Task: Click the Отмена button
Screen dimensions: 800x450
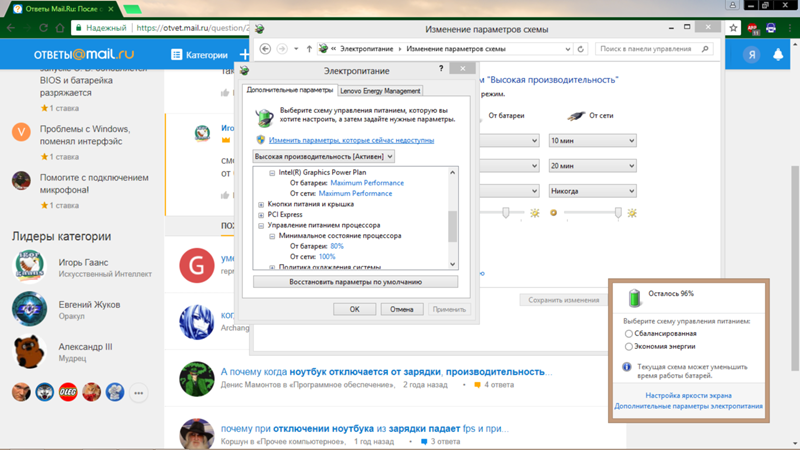Action: (x=402, y=309)
